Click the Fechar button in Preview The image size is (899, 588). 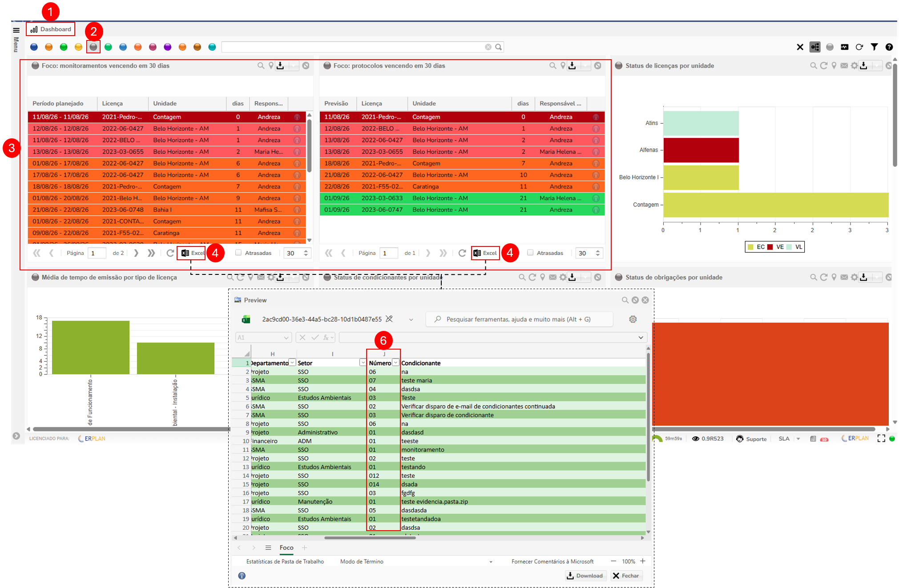pyautogui.click(x=626, y=576)
